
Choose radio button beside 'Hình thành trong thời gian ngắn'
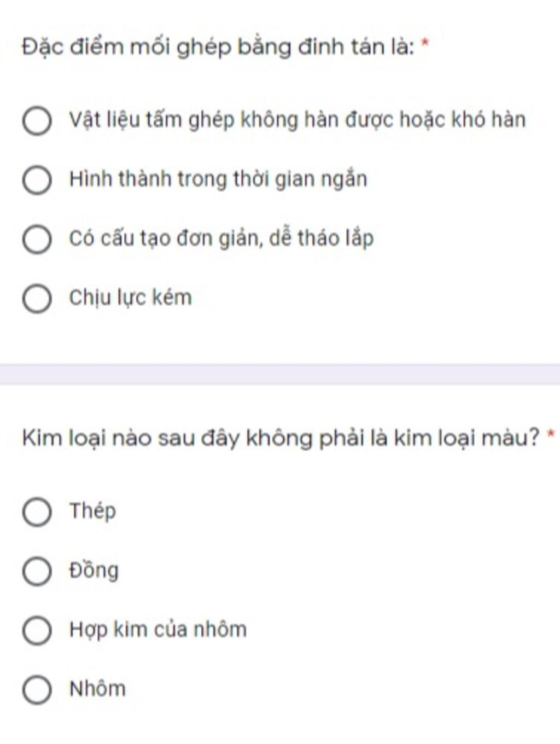[37, 180]
